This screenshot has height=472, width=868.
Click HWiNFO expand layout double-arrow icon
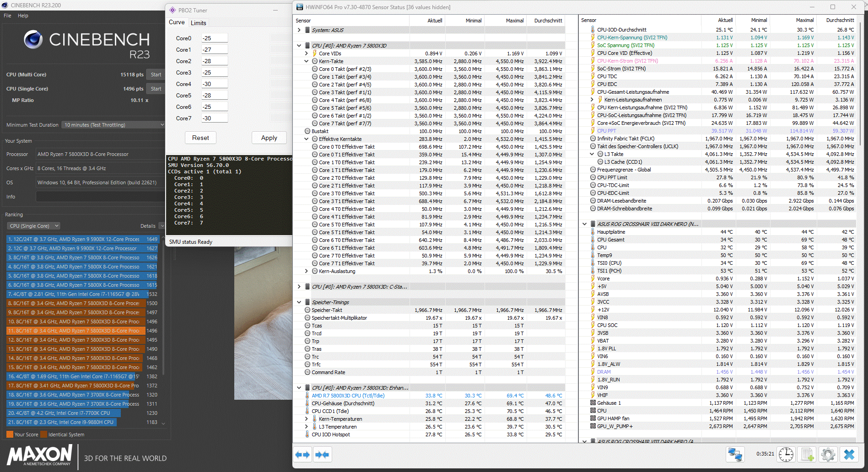[303, 455]
